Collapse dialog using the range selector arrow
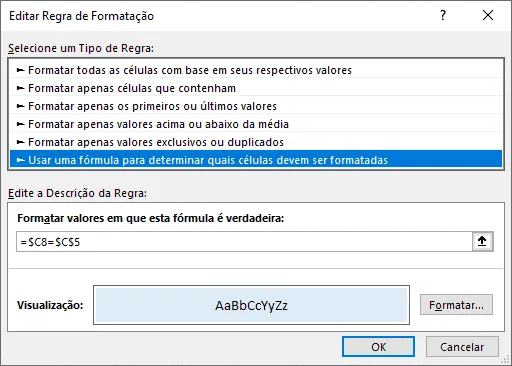 [x=482, y=241]
